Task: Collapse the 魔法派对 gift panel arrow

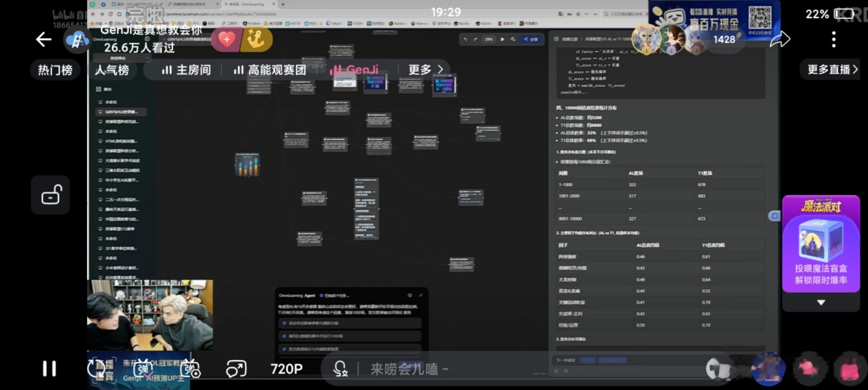Action: [x=821, y=303]
